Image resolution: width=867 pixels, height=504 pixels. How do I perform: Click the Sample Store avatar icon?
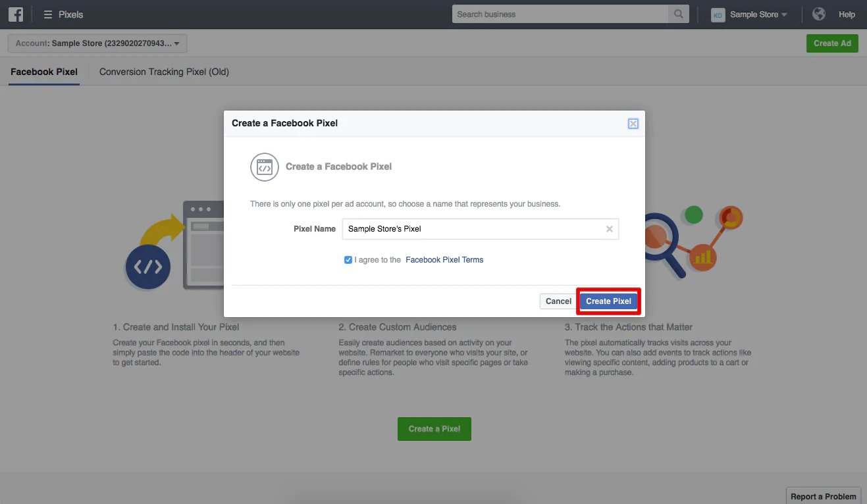718,14
